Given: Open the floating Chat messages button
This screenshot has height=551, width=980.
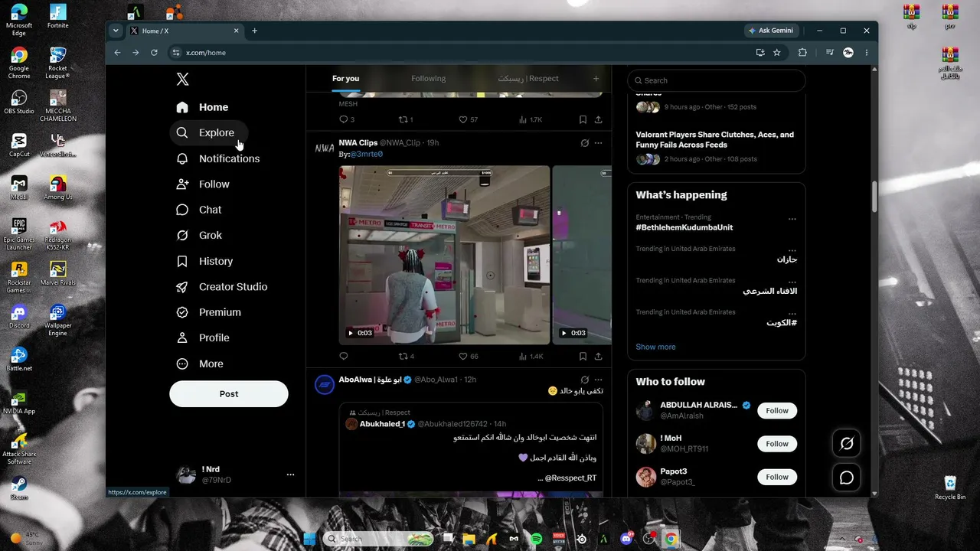Looking at the screenshot, I should tap(847, 478).
